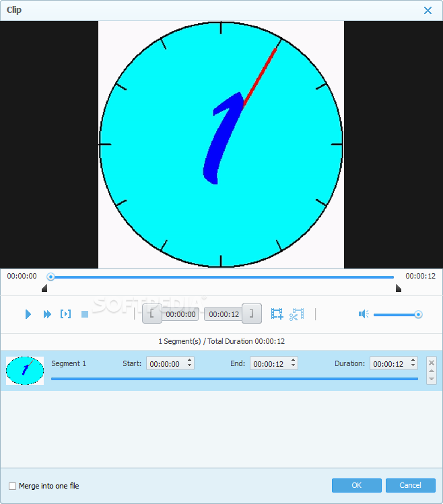The image size is (443, 504).
Task: Click the 'Segment 1' label
Action: 69,363
